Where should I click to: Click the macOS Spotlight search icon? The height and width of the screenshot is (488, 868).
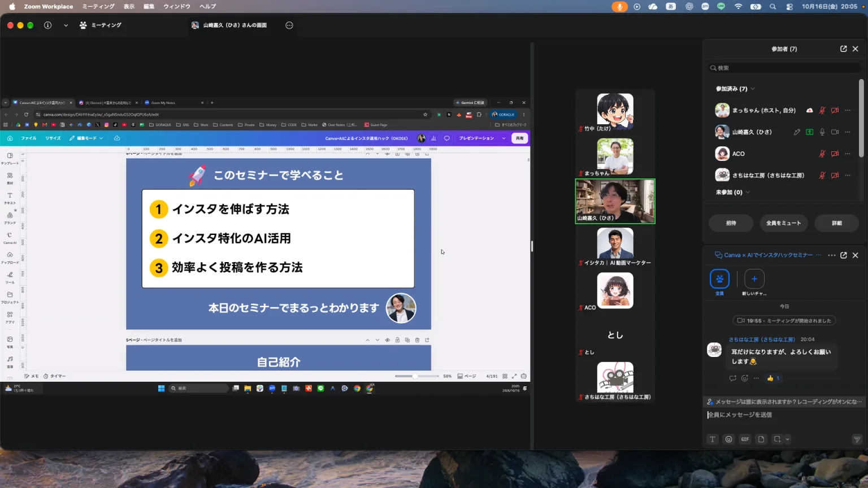[772, 6]
